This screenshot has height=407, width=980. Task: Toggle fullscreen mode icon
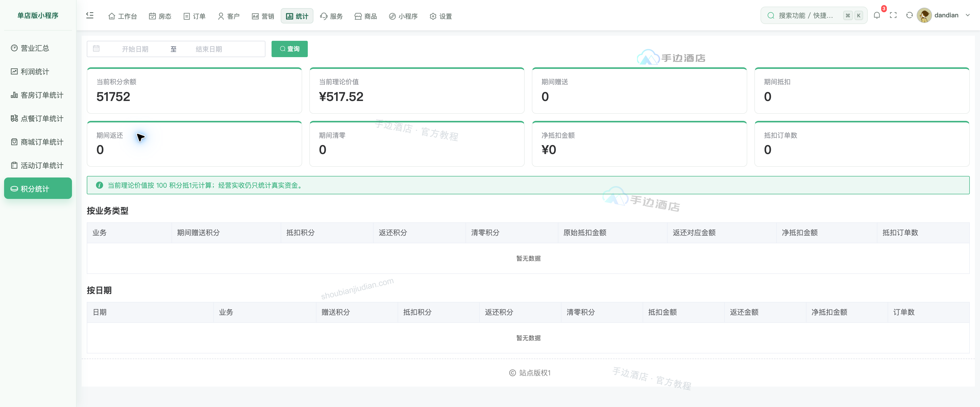[893, 16]
